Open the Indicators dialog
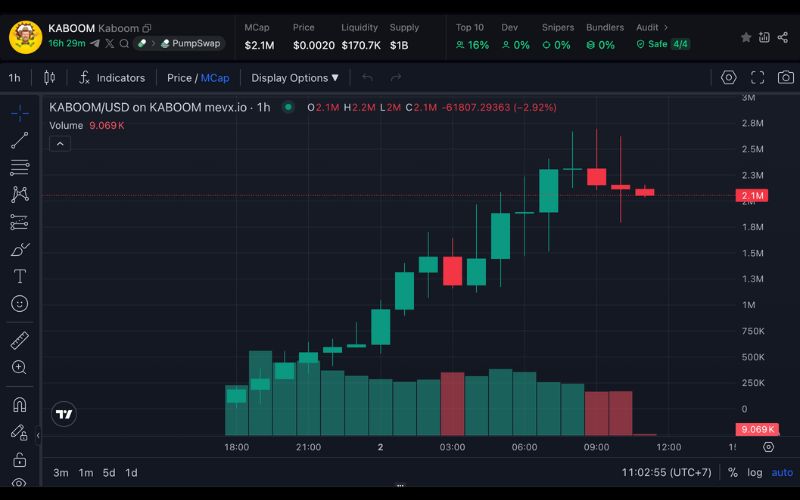Screen dimensions: 800x500 pos(112,78)
